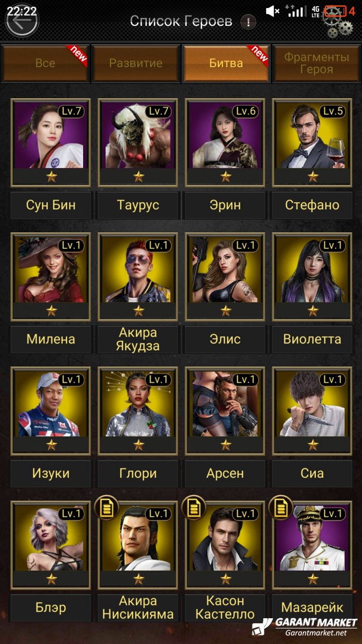Open the document badge on Касон Кастелло
Image resolution: width=362 pixels, height=644 pixels.
click(x=193, y=508)
